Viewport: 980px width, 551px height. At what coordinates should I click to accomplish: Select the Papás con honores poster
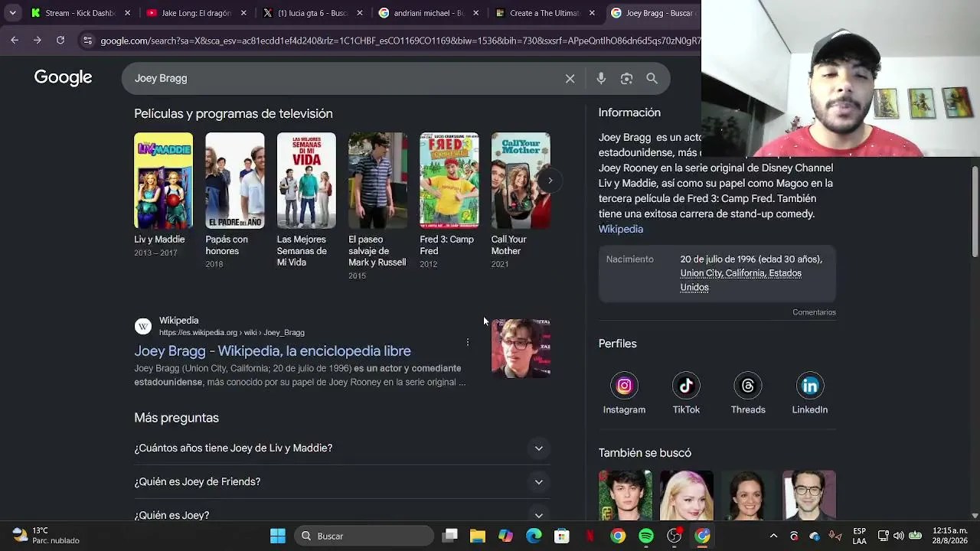[235, 181]
